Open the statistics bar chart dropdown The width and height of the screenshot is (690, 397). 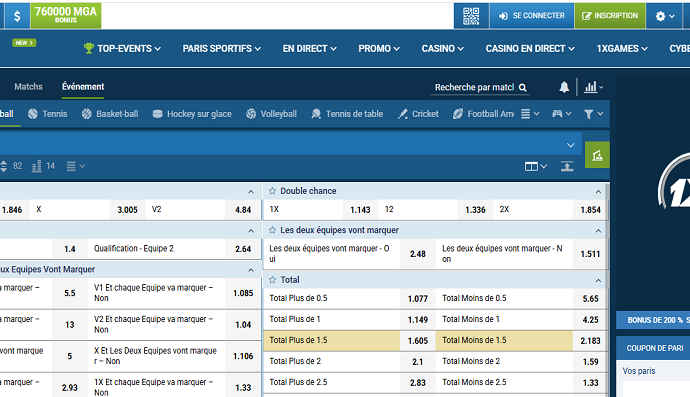(593, 87)
